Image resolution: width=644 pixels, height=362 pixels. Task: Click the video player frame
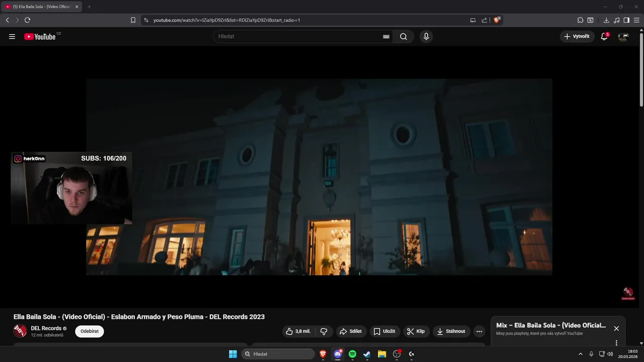(319, 176)
